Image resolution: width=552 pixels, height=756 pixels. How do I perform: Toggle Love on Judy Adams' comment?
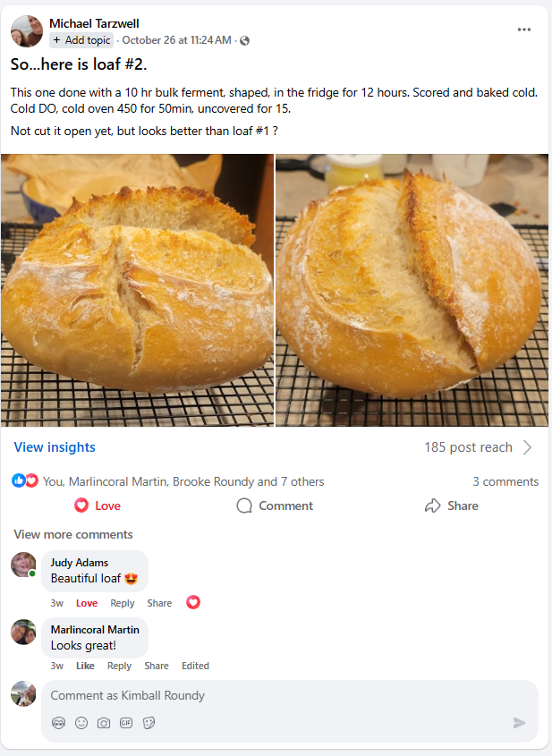[87, 603]
